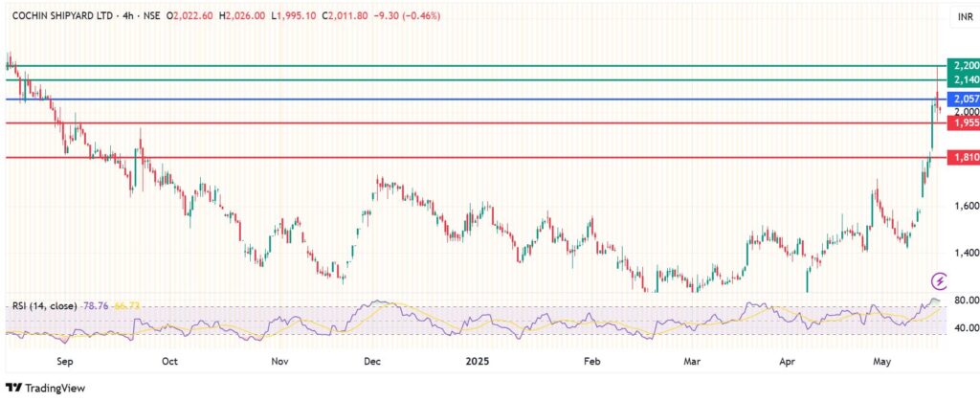Image resolution: width=980 pixels, height=401 pixels.
Task: Click the purple RSI value 78.76
Action: pyautogui.click(x=96, y=305)
